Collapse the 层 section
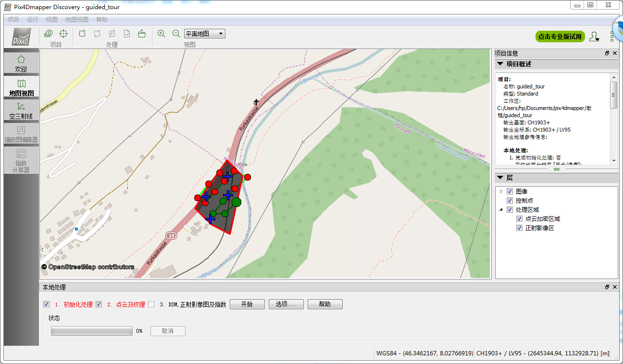Screen dimensions: 623x364 point(500,178)
